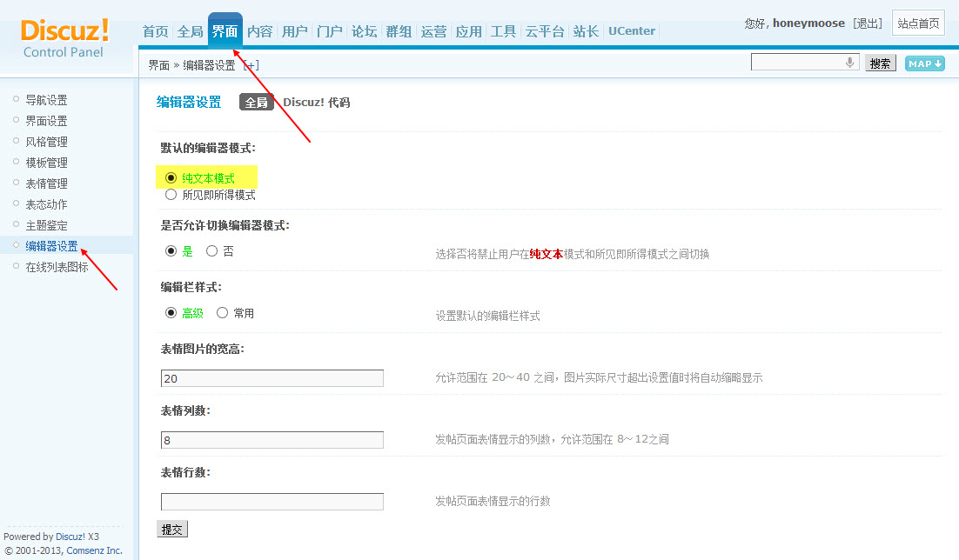Click the 表情图片的宽高 input field
The width and height of the screenshot is (959, 560).
[272, 377]
